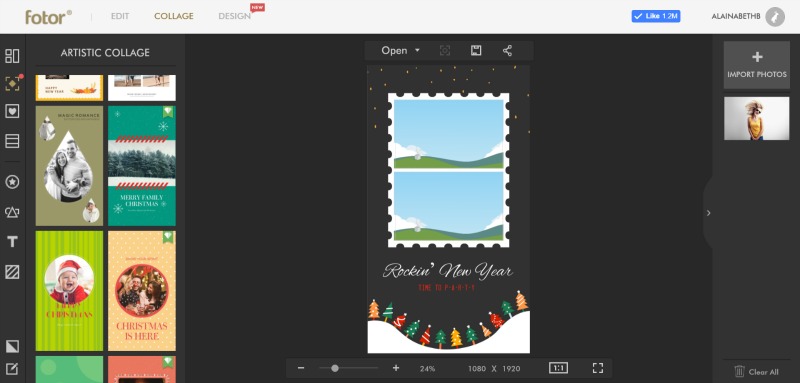800x383 pixels.
Task: Click the share icon in toolbar
Action: pos(507,50)
